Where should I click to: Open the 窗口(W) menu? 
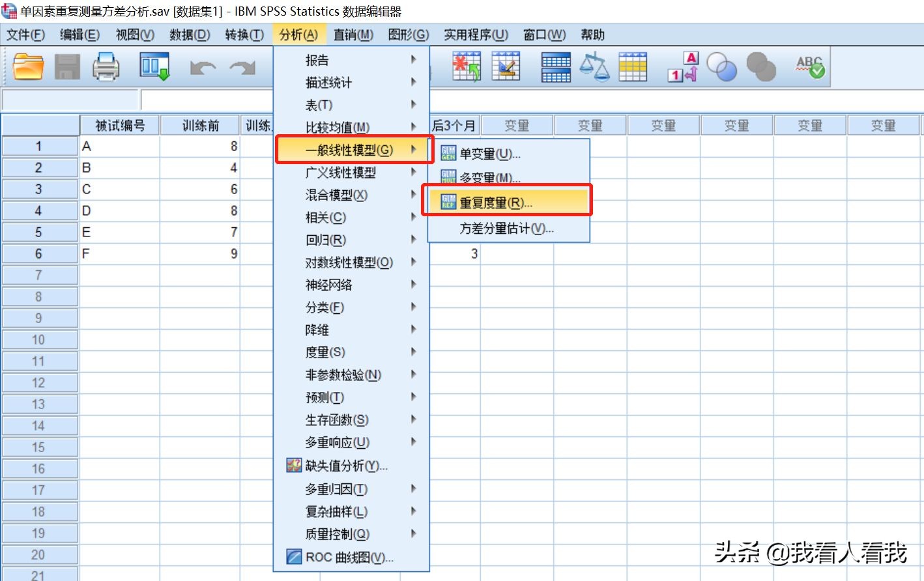click(x=544, y=35)
